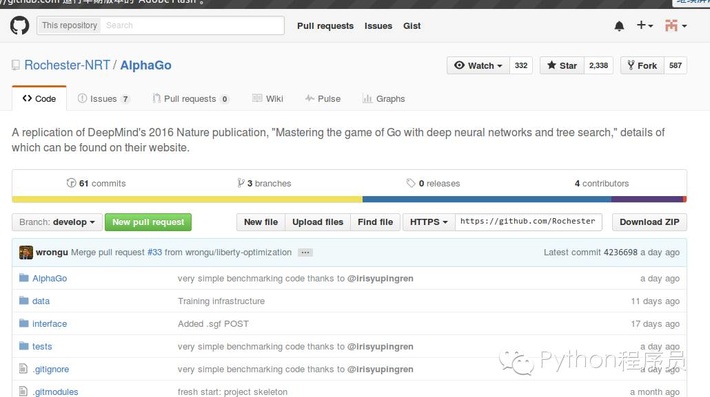Click the purple language bar segment
The height and width of the screenshot is (397, 710).
[647, 199]
